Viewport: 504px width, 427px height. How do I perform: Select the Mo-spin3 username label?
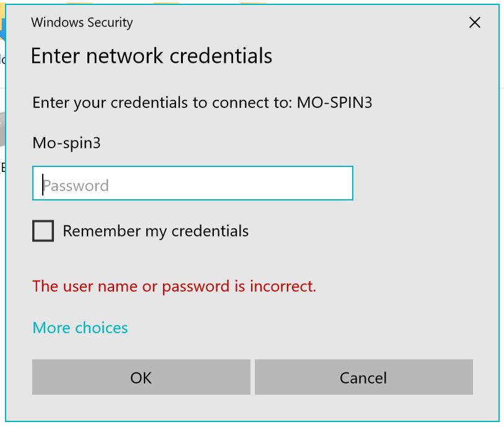click(x=66, y=143)
